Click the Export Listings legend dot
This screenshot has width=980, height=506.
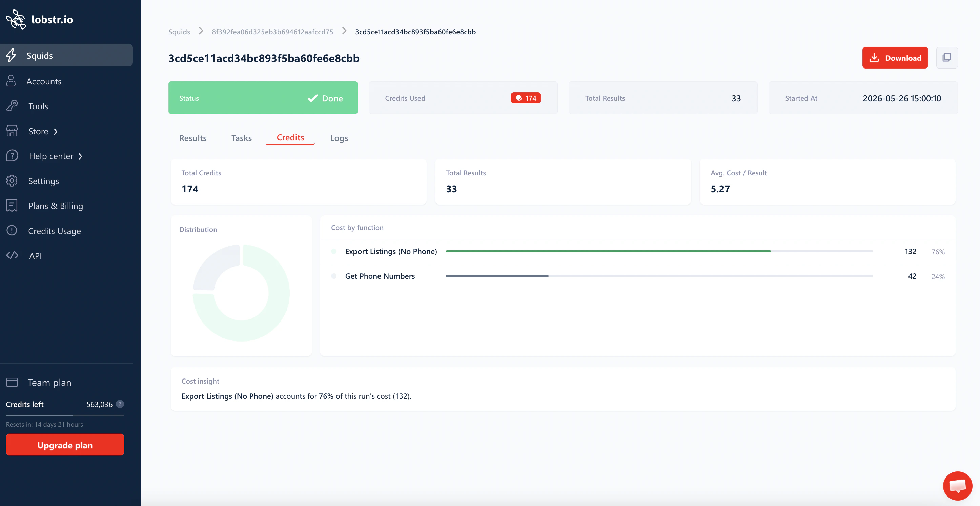point(334,251)
